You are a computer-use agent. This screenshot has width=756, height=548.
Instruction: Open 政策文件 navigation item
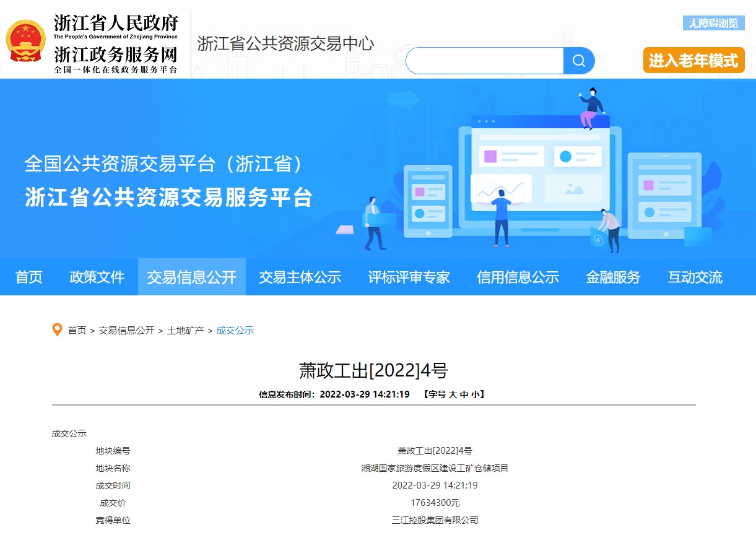point(97,277)
